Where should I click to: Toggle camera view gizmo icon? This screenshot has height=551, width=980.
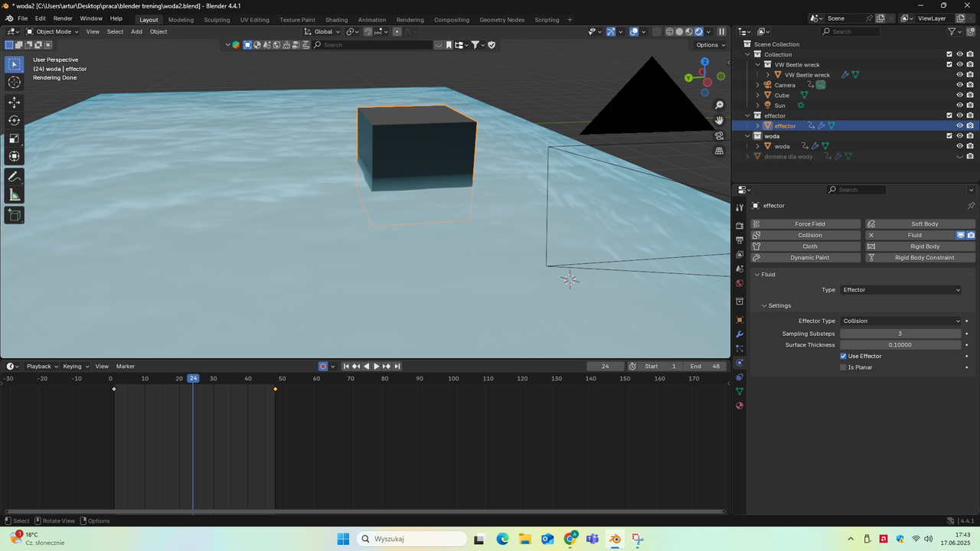pos(719,135)
